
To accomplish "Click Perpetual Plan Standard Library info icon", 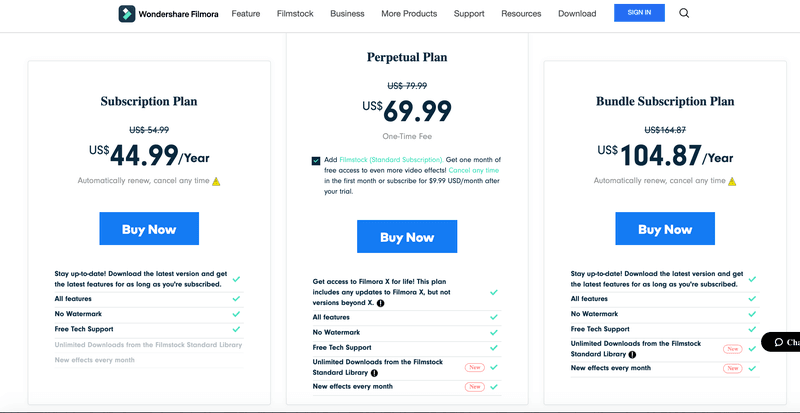I will pos(374,373).
